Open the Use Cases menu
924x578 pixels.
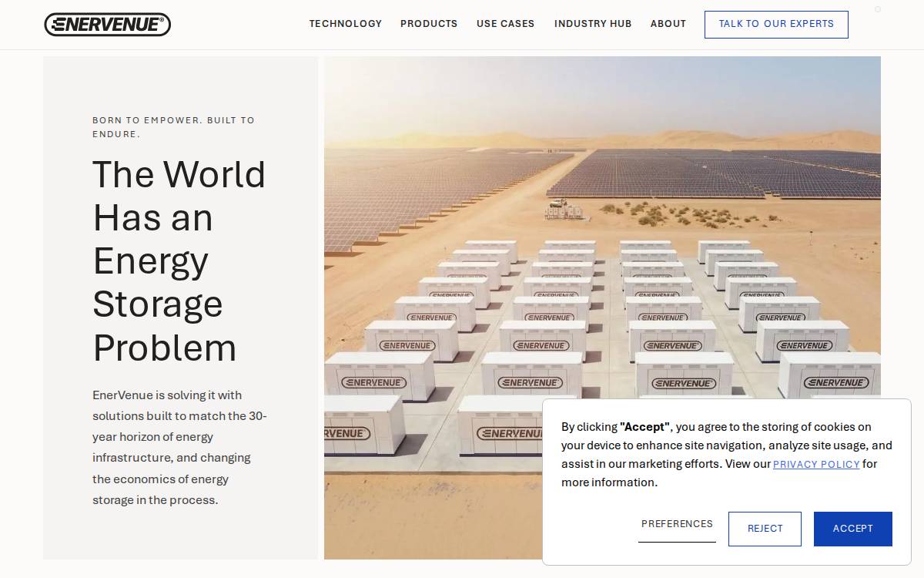click(505, 24)
